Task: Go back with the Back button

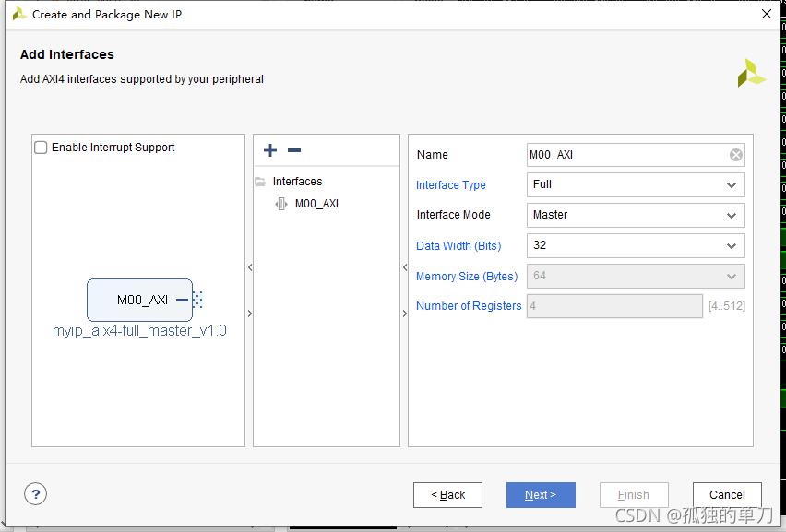Action: tap(447, 495)
